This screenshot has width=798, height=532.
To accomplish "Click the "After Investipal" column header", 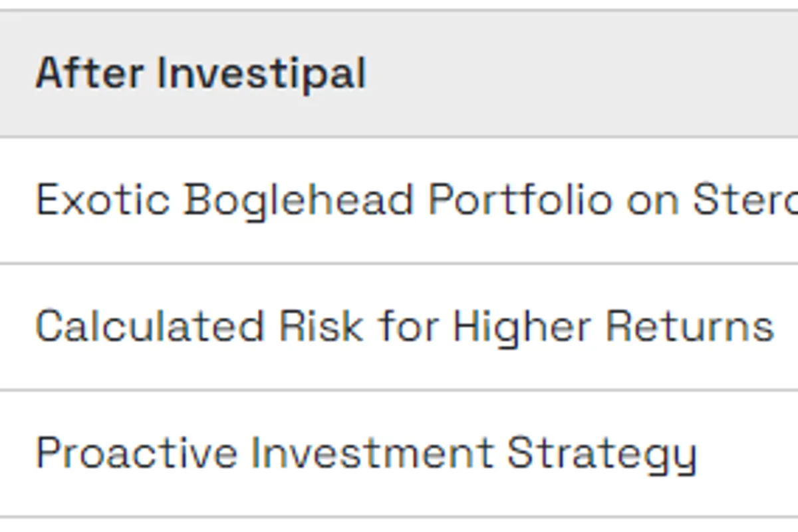I will pos(200,72).
